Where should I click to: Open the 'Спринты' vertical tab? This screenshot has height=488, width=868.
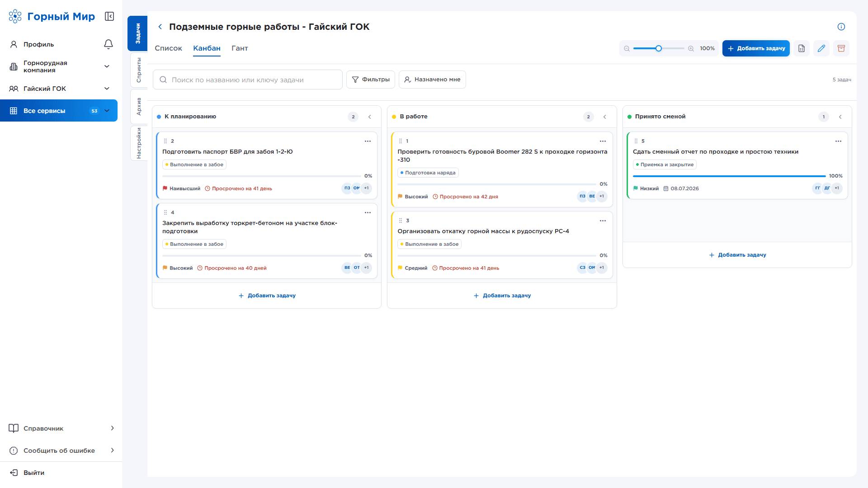[x=139, y=70]
